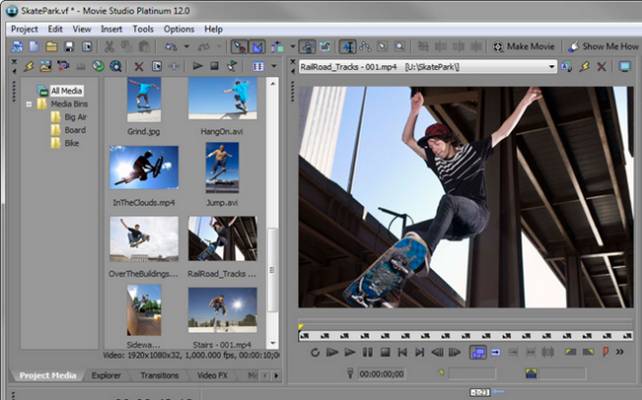The image size is (642, 400).
Task: Toggle Automatic Crossfades button
Action: (x=257, y=46)
